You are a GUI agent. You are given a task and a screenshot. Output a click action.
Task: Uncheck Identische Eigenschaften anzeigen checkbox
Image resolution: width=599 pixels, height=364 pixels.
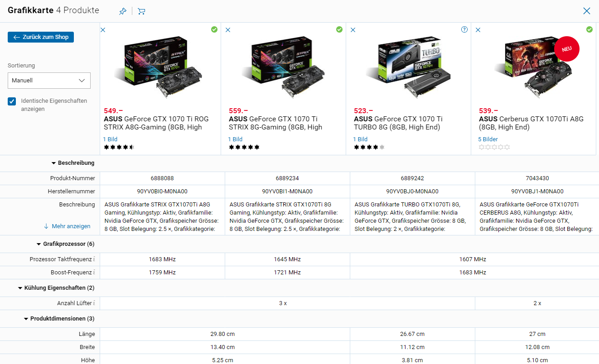tap(12, 101)
